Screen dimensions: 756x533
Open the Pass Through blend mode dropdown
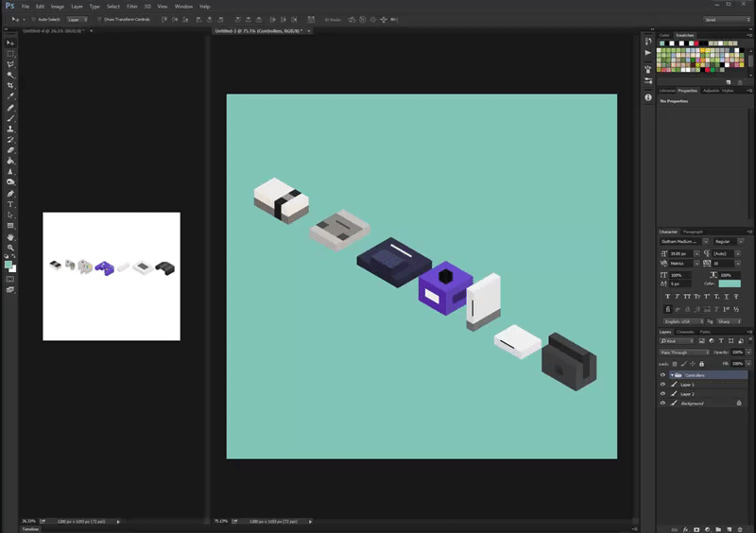[684, 352]
